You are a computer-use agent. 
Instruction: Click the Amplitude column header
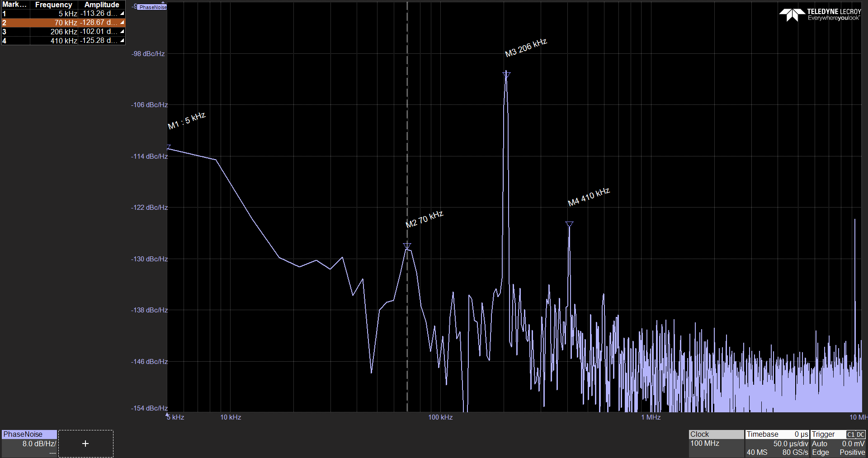tap(102, 5)
